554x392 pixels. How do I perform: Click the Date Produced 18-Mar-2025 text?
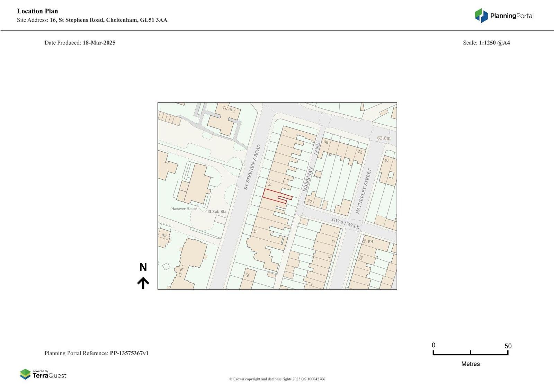pyautogui.click(x=80, y=43)
